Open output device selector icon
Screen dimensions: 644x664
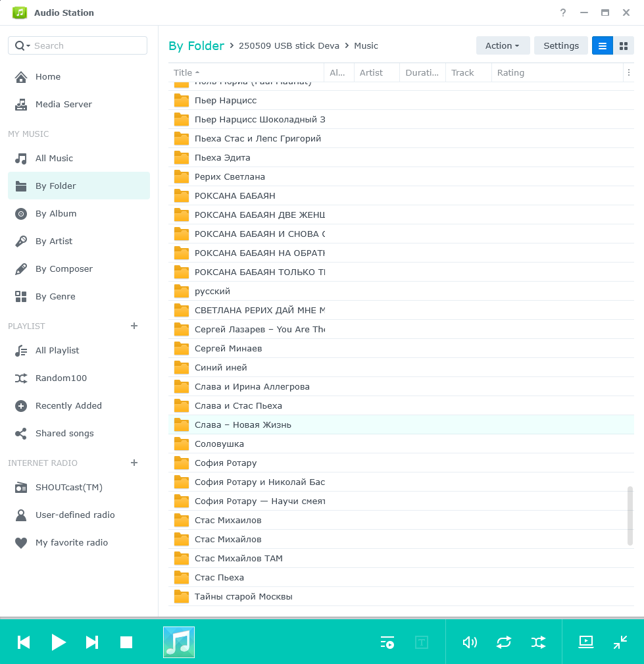[x=586, y=642]
